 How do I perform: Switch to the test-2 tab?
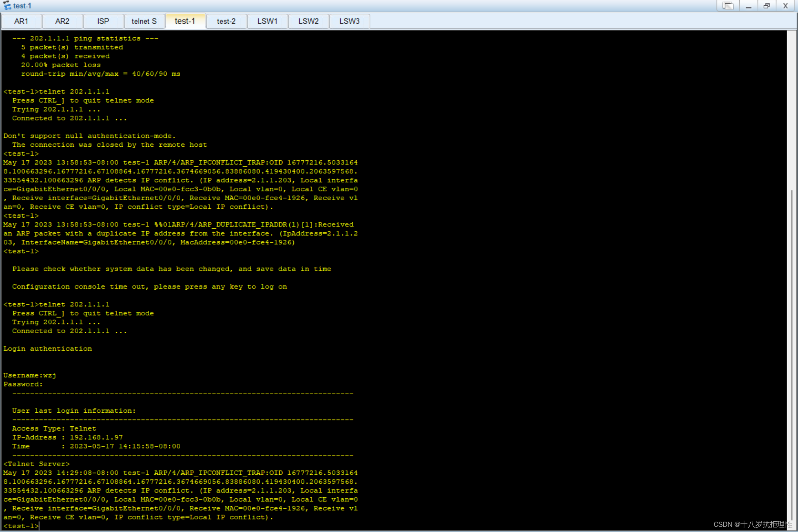226,21
